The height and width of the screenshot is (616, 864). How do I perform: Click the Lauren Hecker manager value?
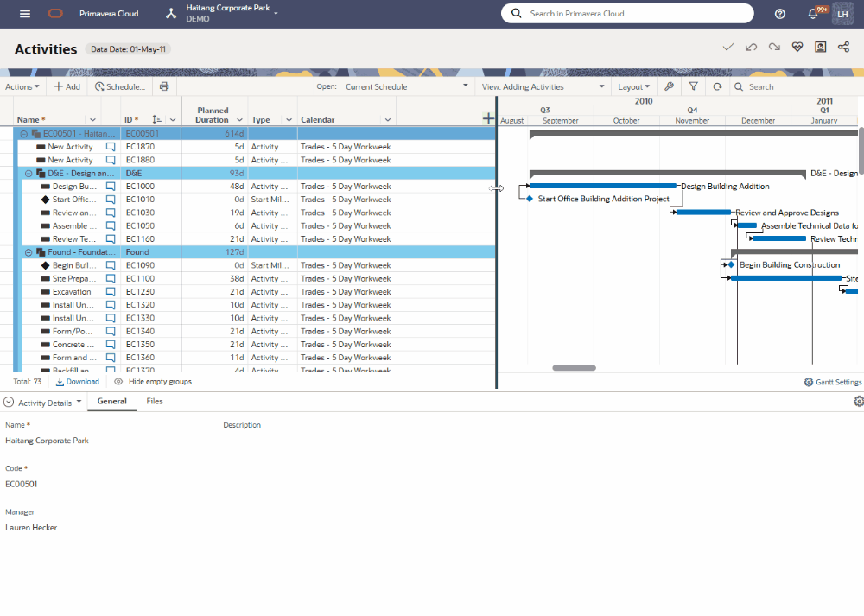click(31, 528)
